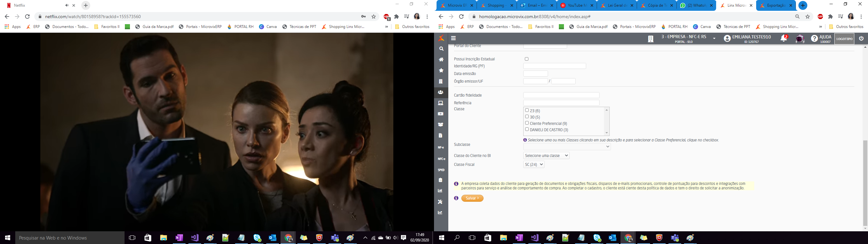Toggle the Microvix hamburger menu
This screenshot has height=244, width=868.
tap(454, 38)
